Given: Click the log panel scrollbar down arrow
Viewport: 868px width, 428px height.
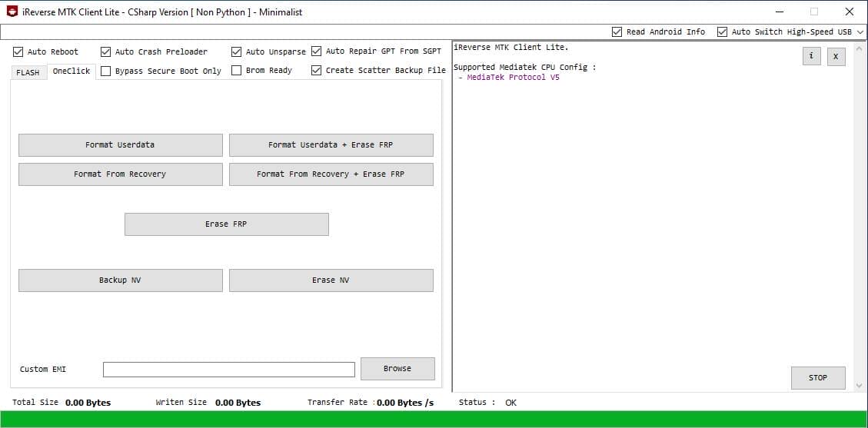Looking at the screenshot, I should pyautogui.click(x=859, y=386).
